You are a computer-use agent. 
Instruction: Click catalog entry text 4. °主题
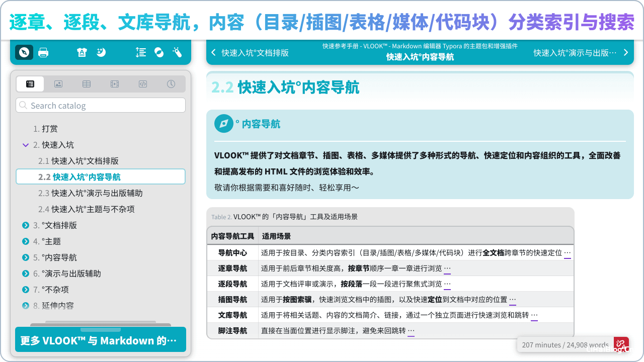tap(47, 241)
